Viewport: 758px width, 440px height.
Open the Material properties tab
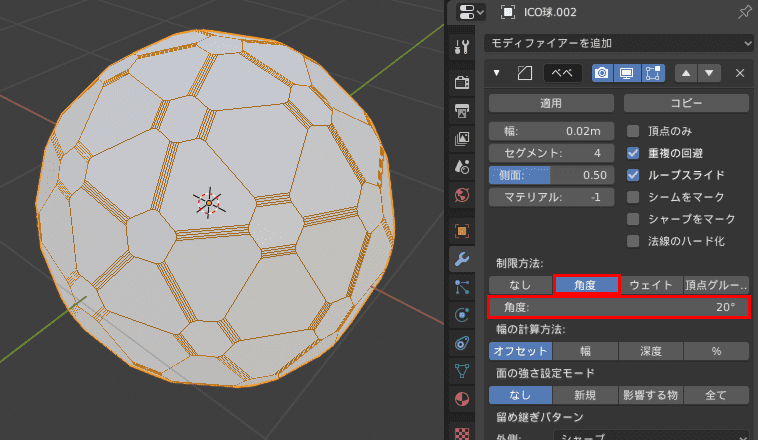[462, 399]
